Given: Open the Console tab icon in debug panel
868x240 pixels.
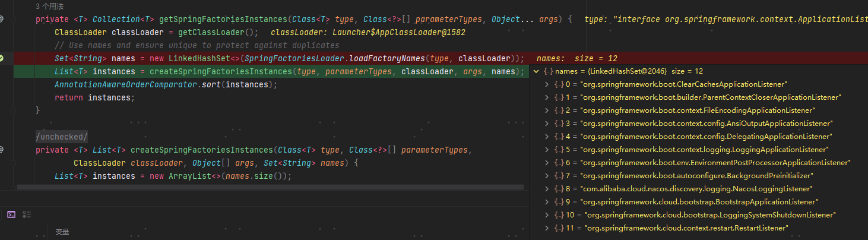Looking at the screenshot, I should pos(11,214).
